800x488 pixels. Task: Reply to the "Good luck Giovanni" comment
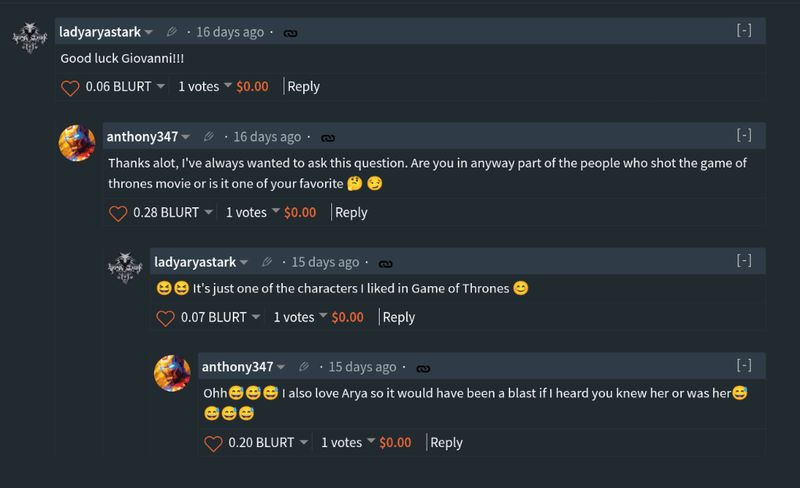[304, 87]
